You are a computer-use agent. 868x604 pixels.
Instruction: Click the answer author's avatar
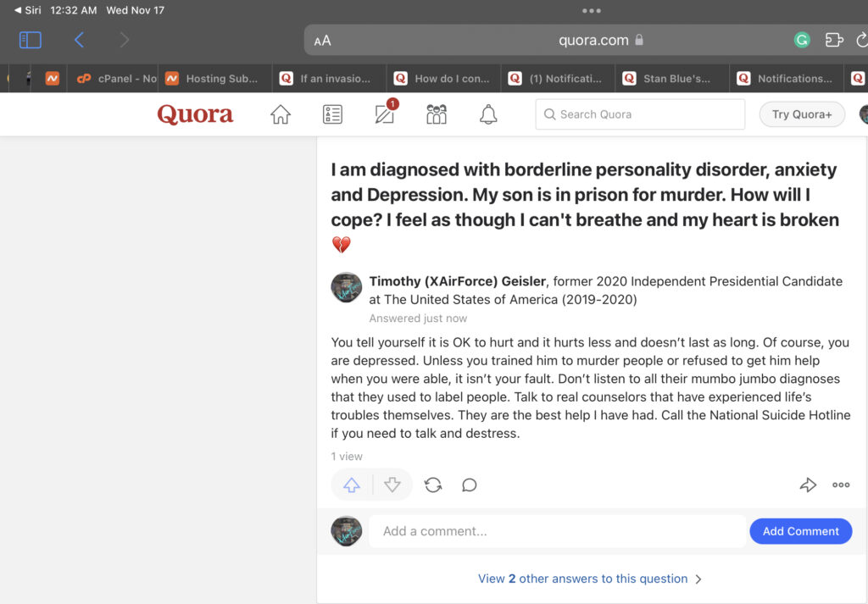(x=347, y=288)
